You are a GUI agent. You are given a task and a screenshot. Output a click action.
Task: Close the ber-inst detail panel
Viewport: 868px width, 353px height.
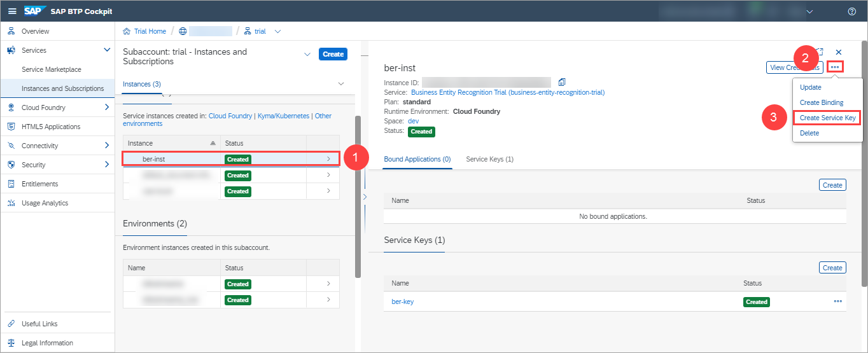tap(838, 52)
